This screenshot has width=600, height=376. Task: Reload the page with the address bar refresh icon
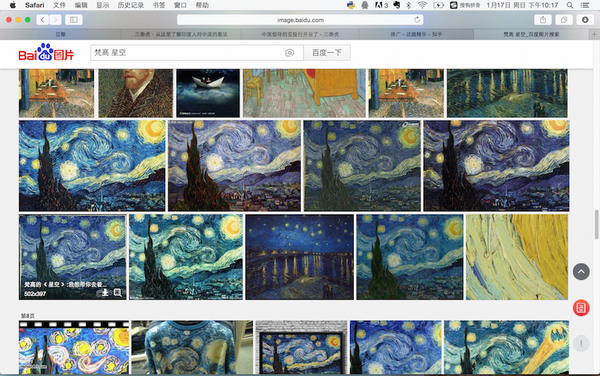pyautogui.click(x=417, y=20)
